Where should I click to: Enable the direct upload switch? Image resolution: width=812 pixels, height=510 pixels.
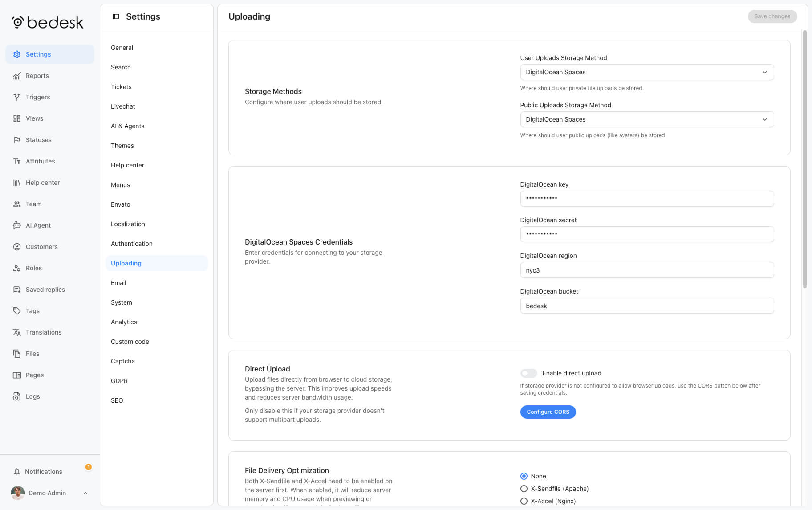[528, 373]
